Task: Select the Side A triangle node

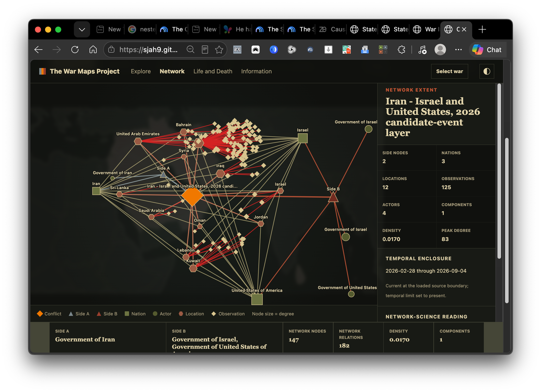Action: (x=163, y=174)
